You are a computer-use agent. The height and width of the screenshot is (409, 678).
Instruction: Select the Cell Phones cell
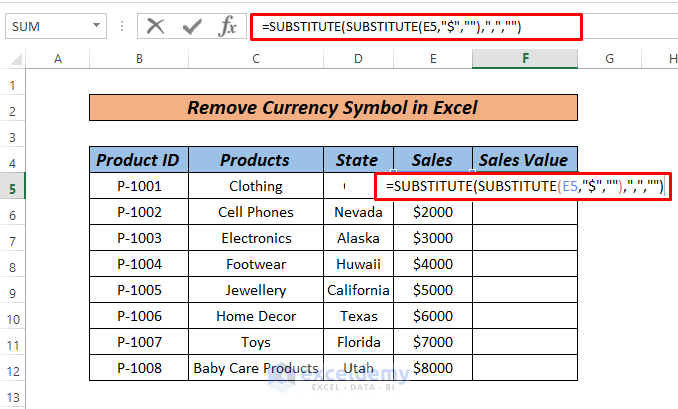[x=256, y=212]
